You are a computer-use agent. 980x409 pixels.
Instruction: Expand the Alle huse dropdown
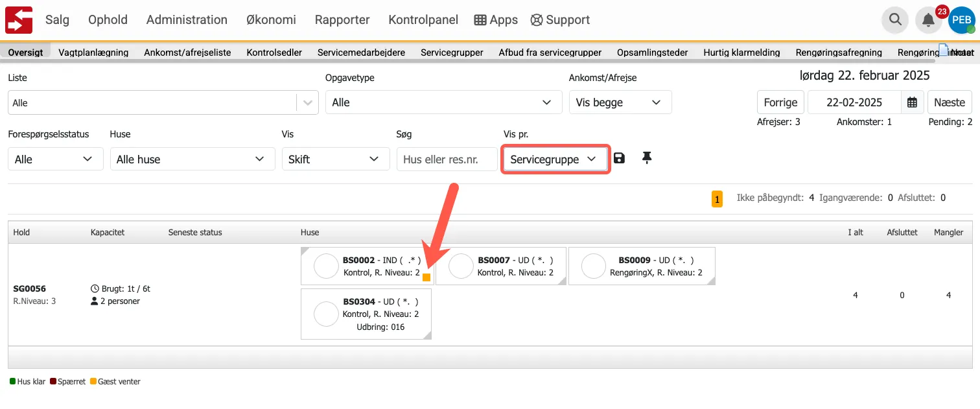click(x=192, y=159)
